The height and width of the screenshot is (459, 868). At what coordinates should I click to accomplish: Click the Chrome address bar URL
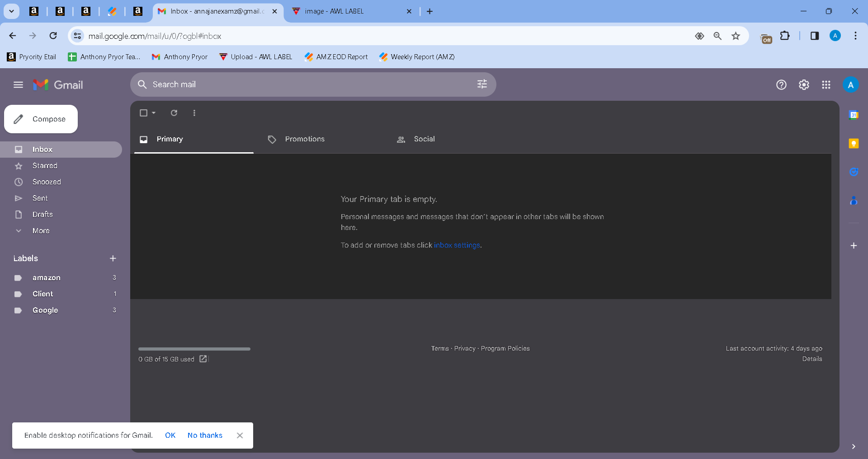[155, 36]
